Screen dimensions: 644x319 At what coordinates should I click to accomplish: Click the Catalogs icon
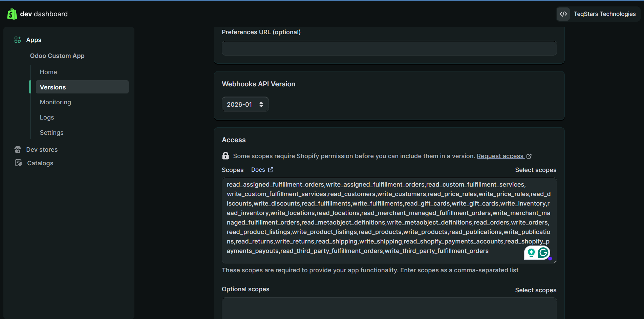(x=19, y=163)
